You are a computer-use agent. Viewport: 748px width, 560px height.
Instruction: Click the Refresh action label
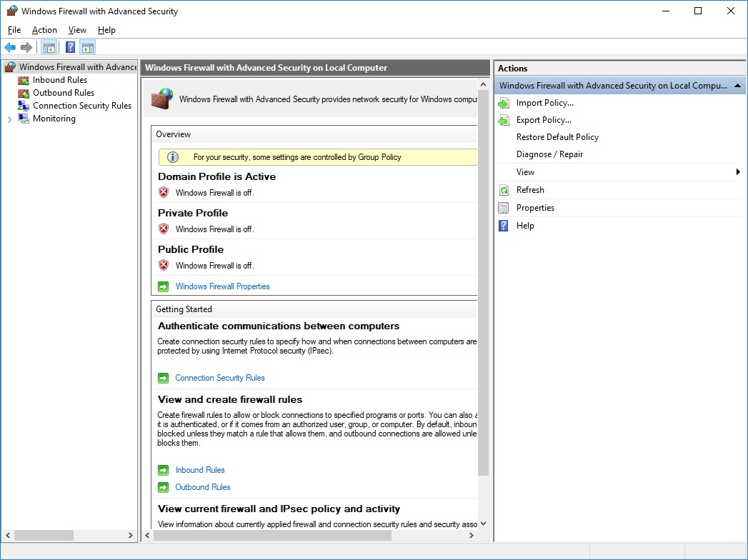(x=530, y=190)
